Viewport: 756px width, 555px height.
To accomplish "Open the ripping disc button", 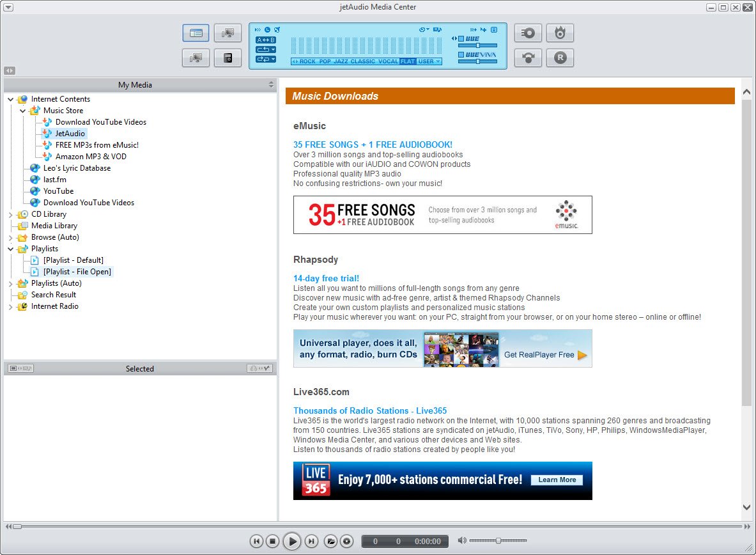I will point(528,33).
